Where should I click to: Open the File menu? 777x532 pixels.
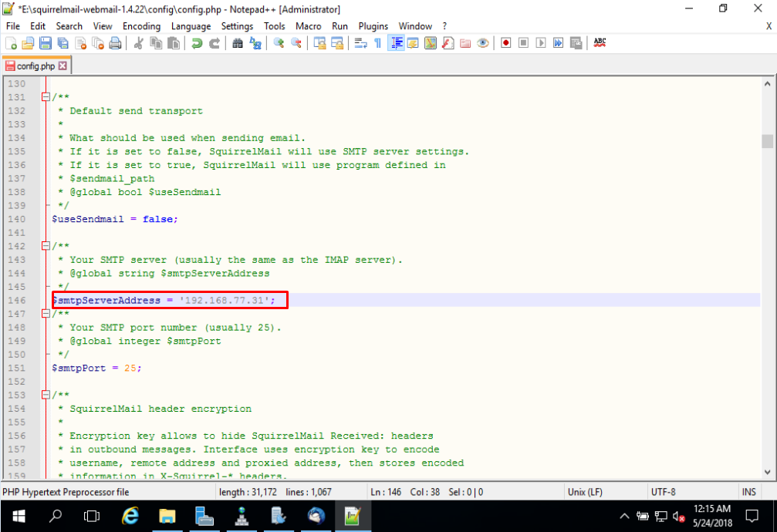(x=13, y=26)
